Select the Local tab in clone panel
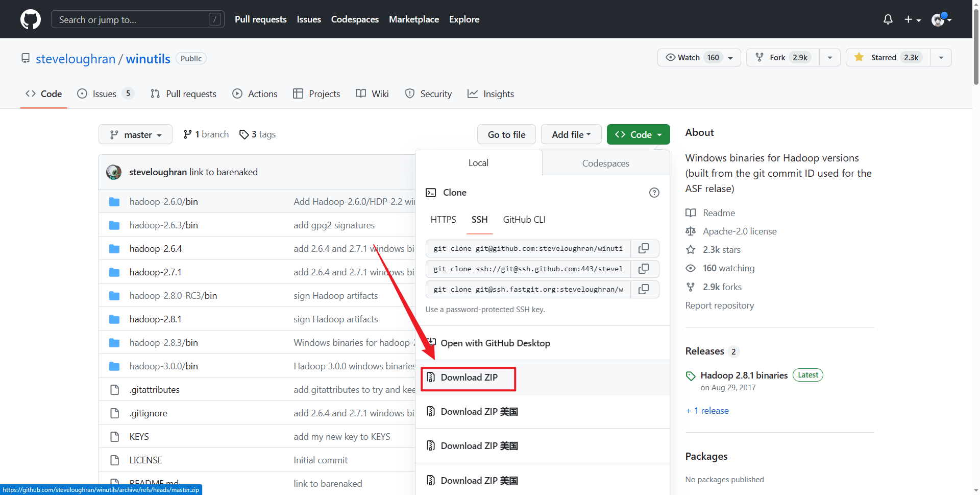The height and width of the screenshot is (495, 980). [478, 163]
